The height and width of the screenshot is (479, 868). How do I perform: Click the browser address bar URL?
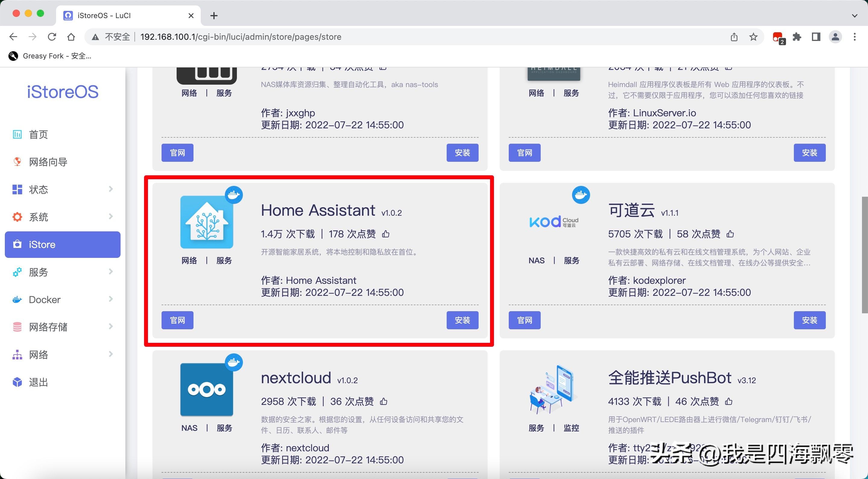[x=241, y=37]
